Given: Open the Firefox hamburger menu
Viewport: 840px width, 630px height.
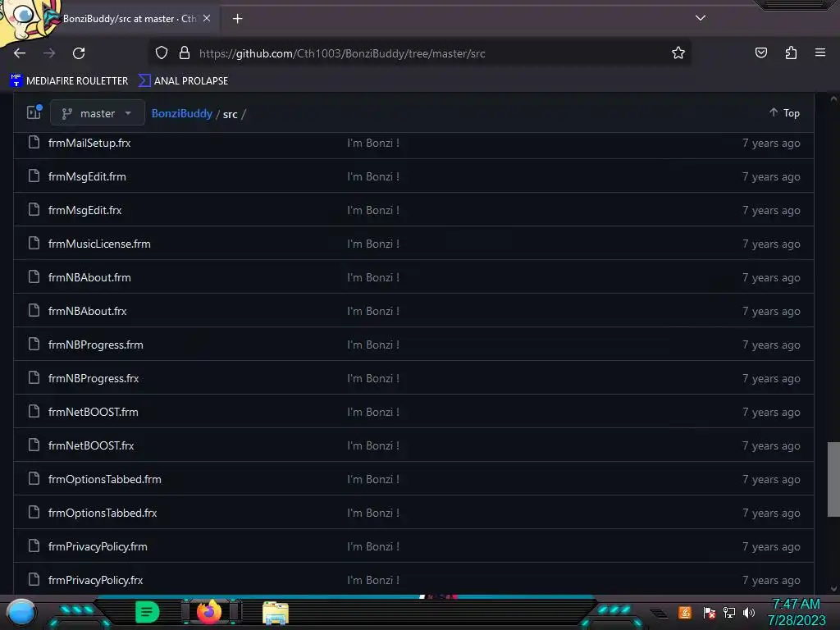Looking at the screenshot, I should [819, 53].
